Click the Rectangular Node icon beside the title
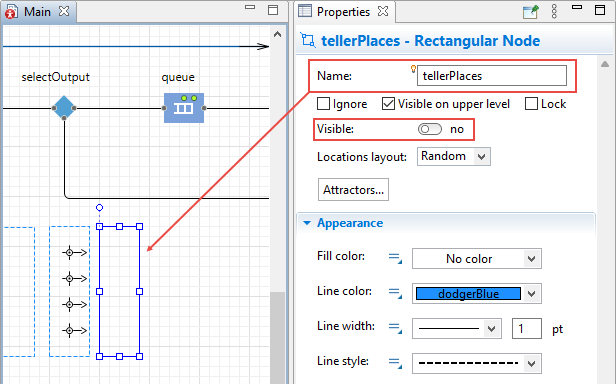Viewport: 616px width, 384px height. point(308,40)
